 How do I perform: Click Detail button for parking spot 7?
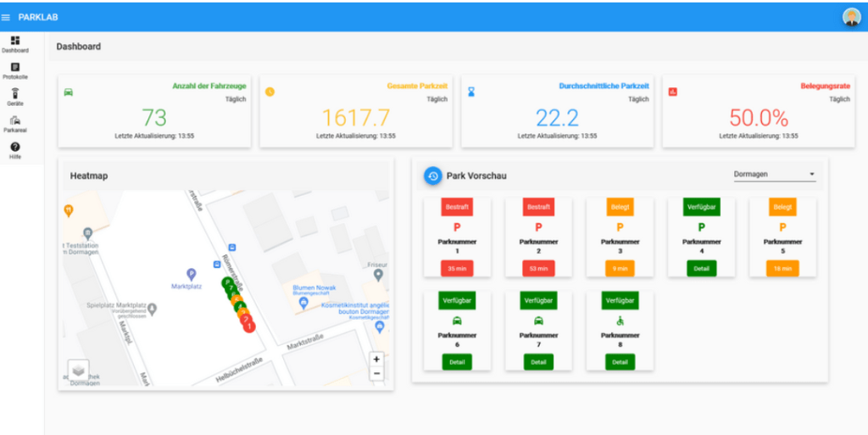click(x=538, y=361)
